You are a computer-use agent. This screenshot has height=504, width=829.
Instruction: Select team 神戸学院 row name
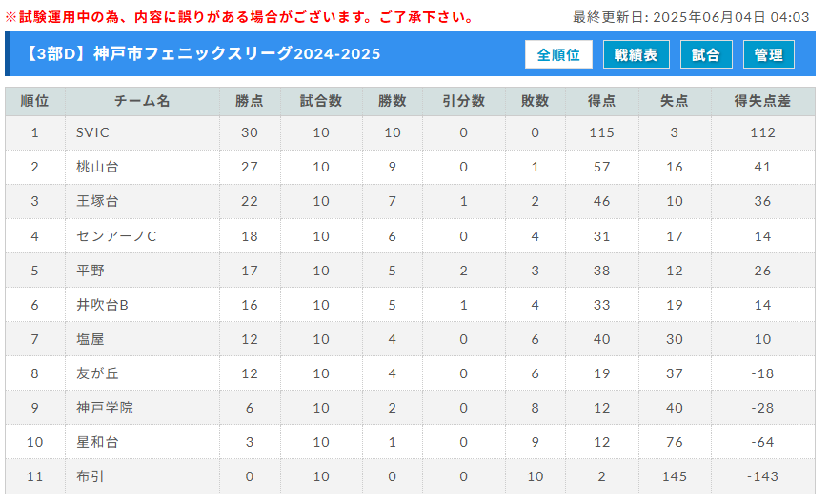click(105, 409)
